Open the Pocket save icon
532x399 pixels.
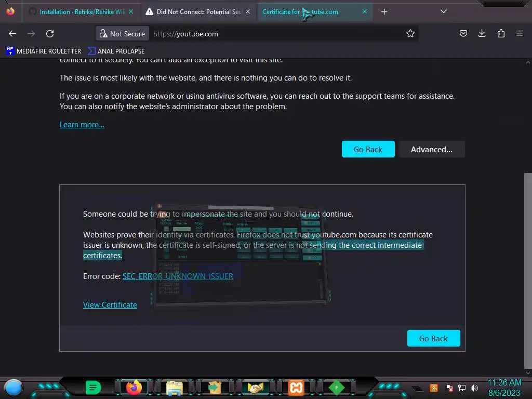pos(463,33)
